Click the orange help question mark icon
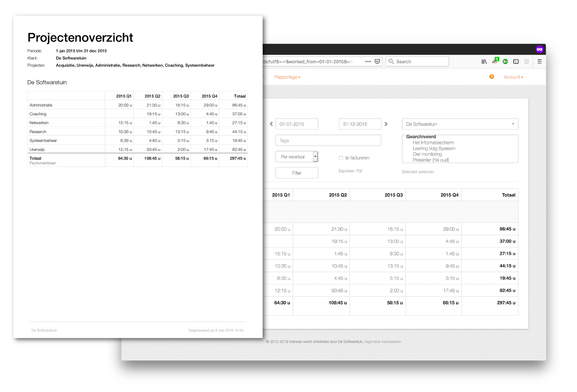The height and width of the screenshot is (392, 577). click(x=492, y=77)
